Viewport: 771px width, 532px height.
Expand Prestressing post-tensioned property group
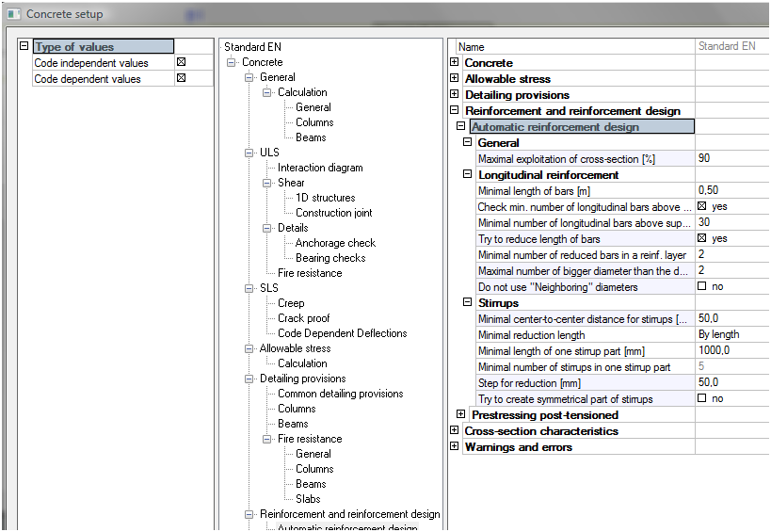click(x=460, y=414)
